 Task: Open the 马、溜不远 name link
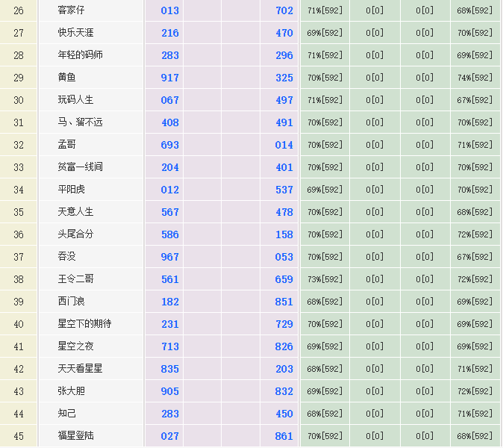click(81, 122)
